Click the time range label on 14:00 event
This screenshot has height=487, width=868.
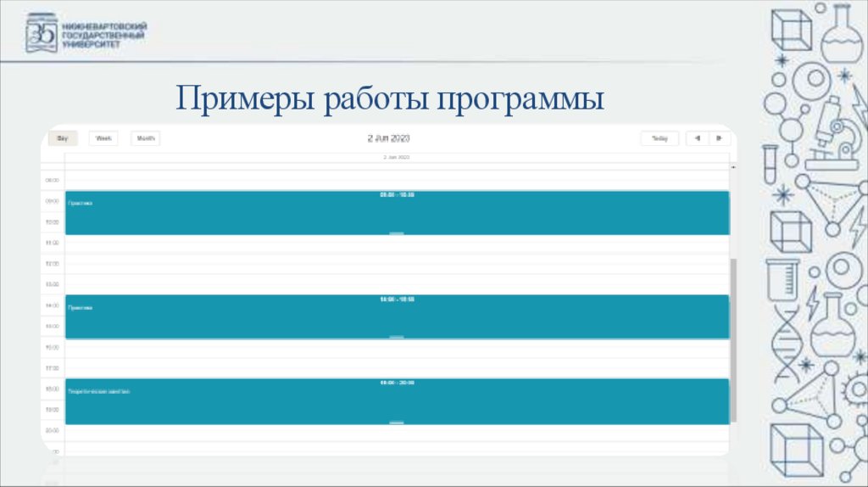pos(397,299)
